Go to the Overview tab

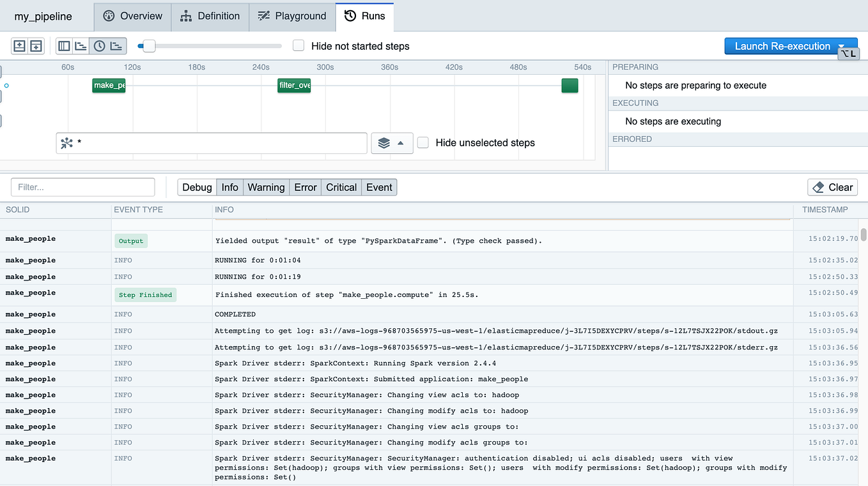(132, 16)
